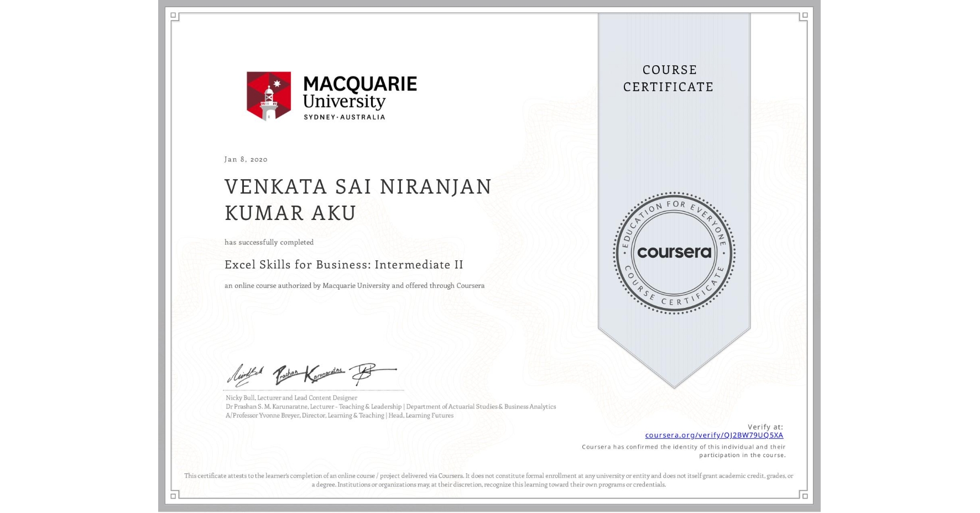The image size is (980, 513).
Task: Click the red Macquarie shield crest
Action: click(269, 94)
